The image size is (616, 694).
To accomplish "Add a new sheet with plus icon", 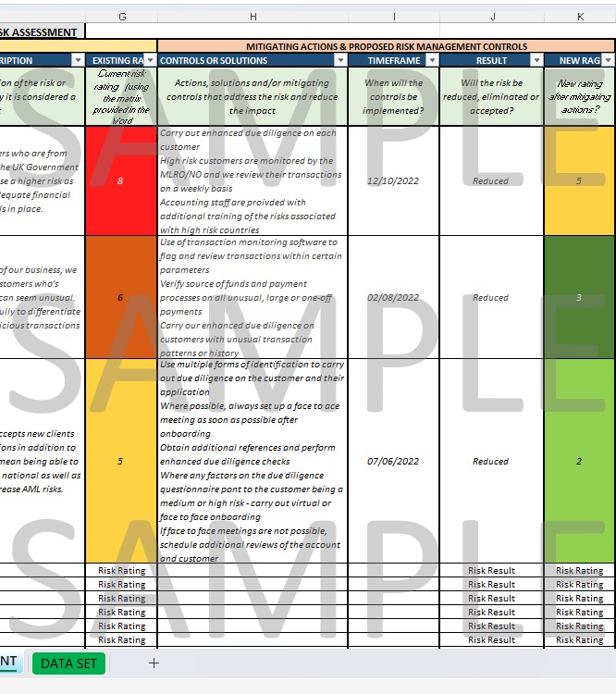I will (x=154, y=663).
